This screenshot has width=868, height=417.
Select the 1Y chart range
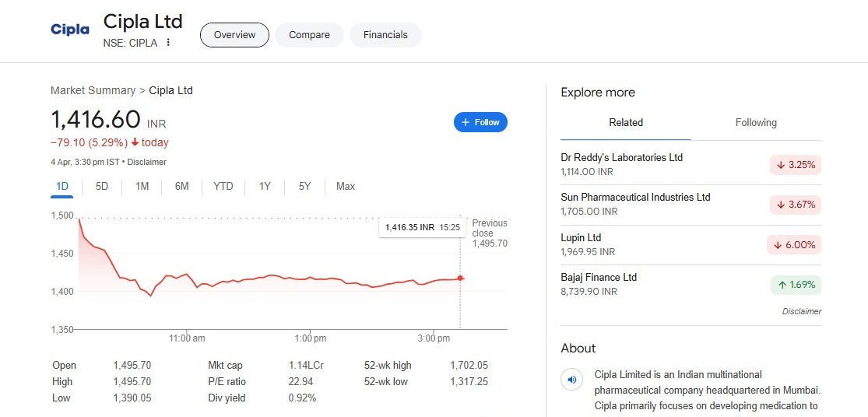point(265,187)
